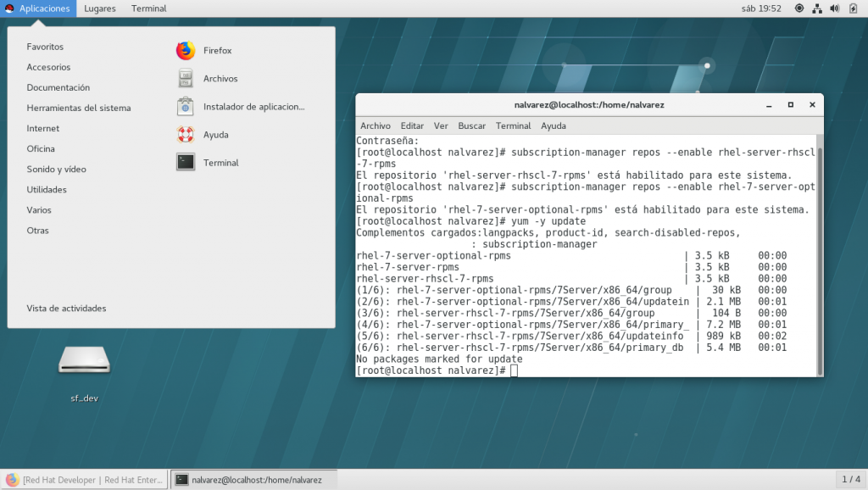Select the Sonido y vídeo category
The height and width of the screenshot is (490, 868).
tap(57, 170)
